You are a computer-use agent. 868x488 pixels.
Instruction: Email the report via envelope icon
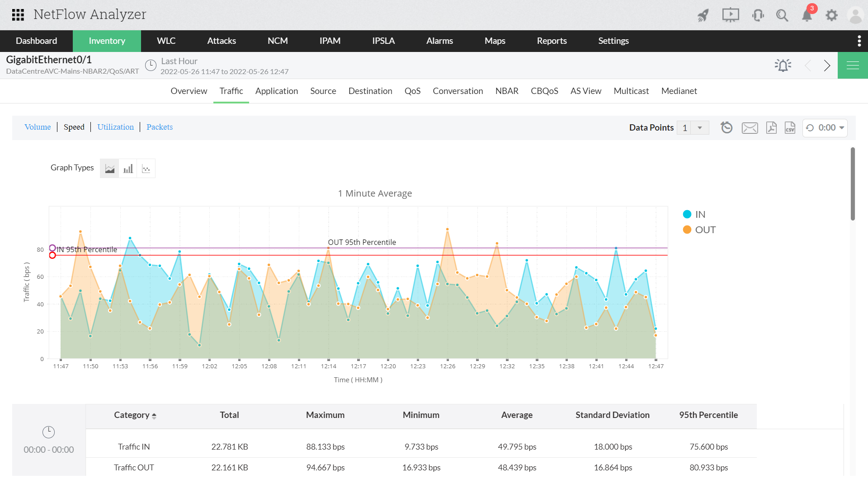(x=750, y=128)
